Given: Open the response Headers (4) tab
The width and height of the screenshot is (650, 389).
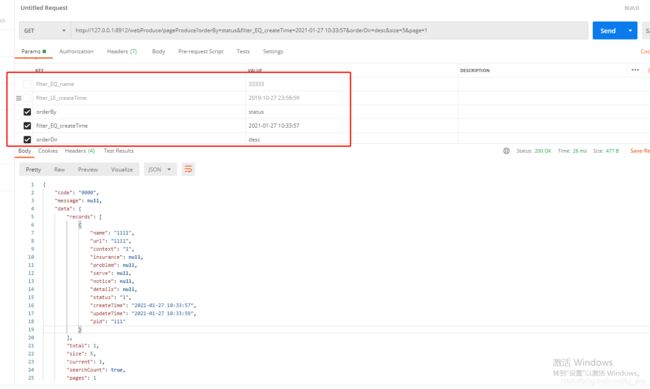Looking at the screenshot, I should tap(80, 151).
